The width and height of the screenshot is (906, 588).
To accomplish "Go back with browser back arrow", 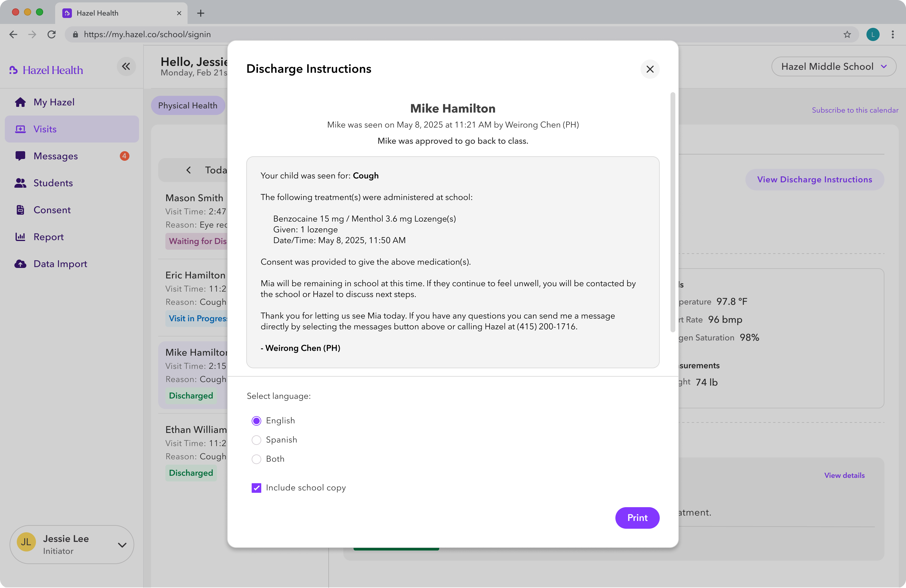I will [13, 35].
